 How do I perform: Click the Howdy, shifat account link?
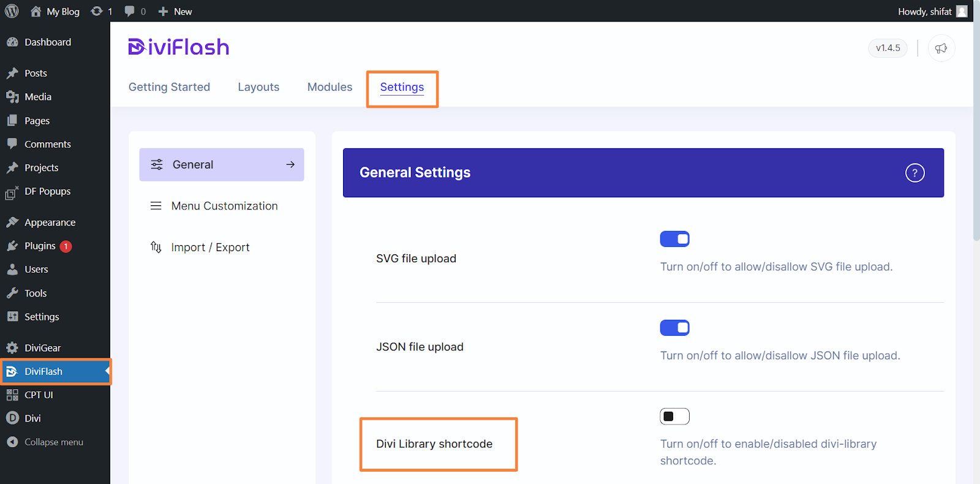point(932,11)
